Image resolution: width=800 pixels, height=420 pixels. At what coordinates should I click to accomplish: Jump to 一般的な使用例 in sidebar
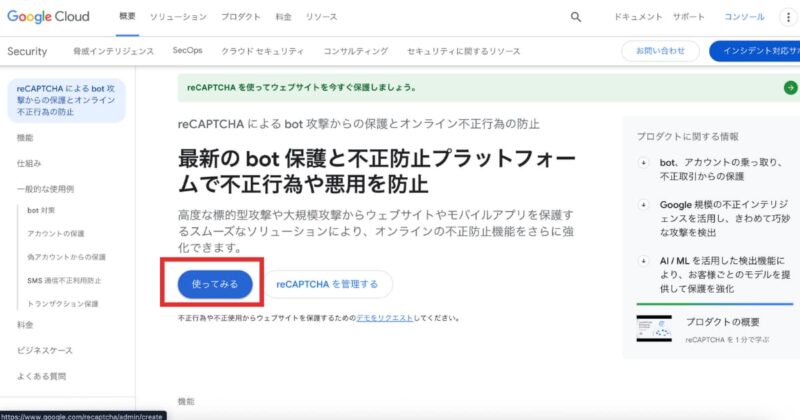click(x=45, y=189)
